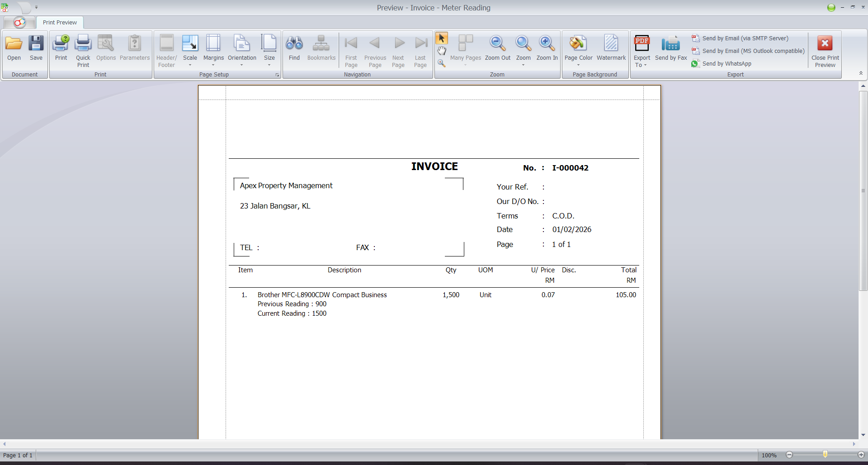This screenshot has width=868, height=465.
Task: Toggle the small magnifier tool
Action: click(442, 64)
